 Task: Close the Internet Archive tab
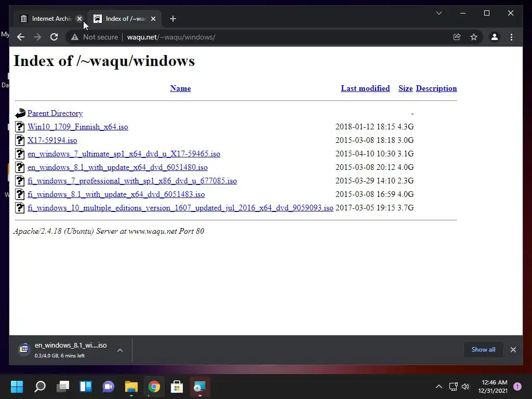pos(79,19)
